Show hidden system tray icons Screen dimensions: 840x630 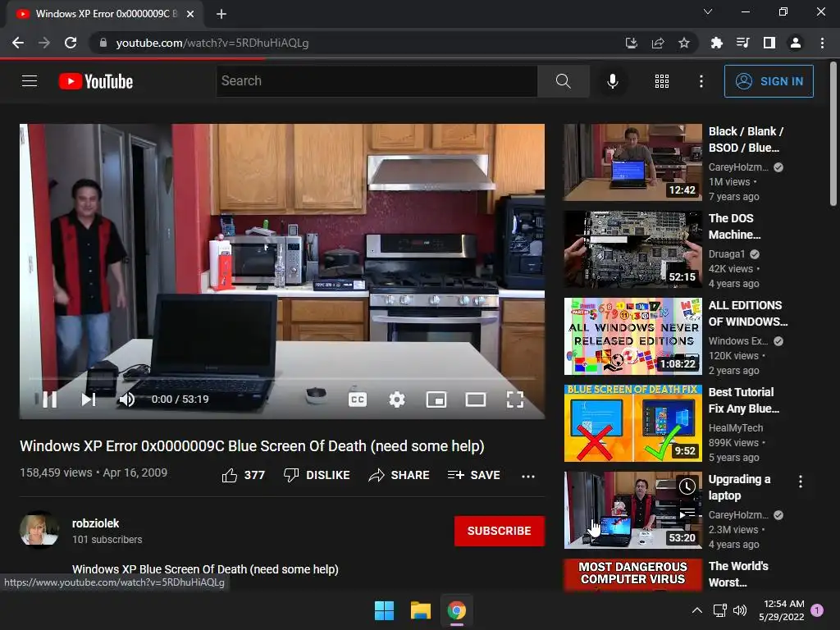coord(697,610)
